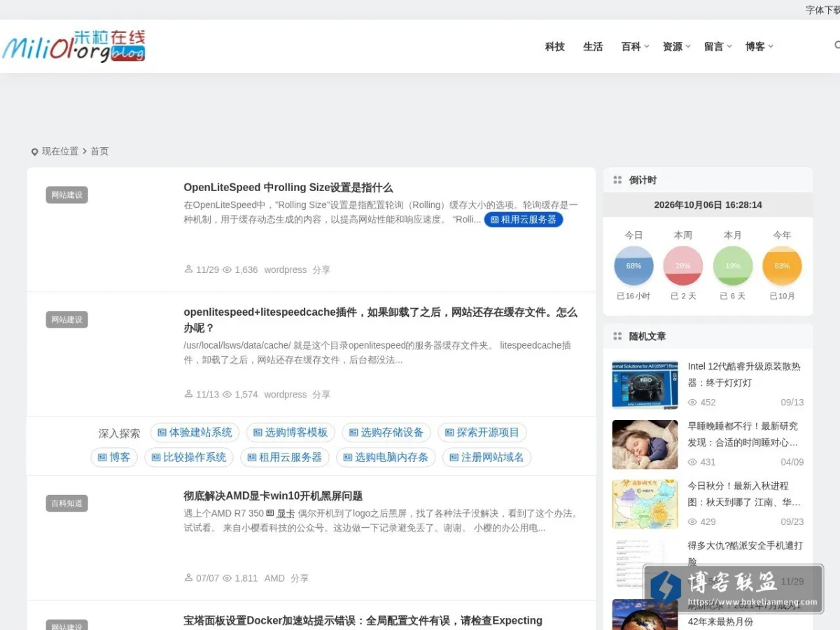Open article openlitespeed+litespeedcache插件 title
Image resolution: width=840 pixels, height=630 pixels.
(381, 320)
